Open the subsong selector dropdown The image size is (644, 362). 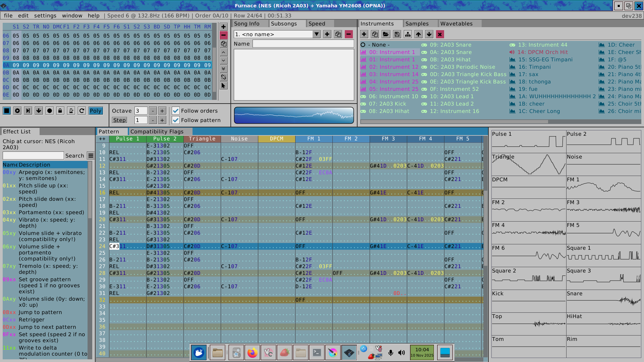click(x=316, y=35)
